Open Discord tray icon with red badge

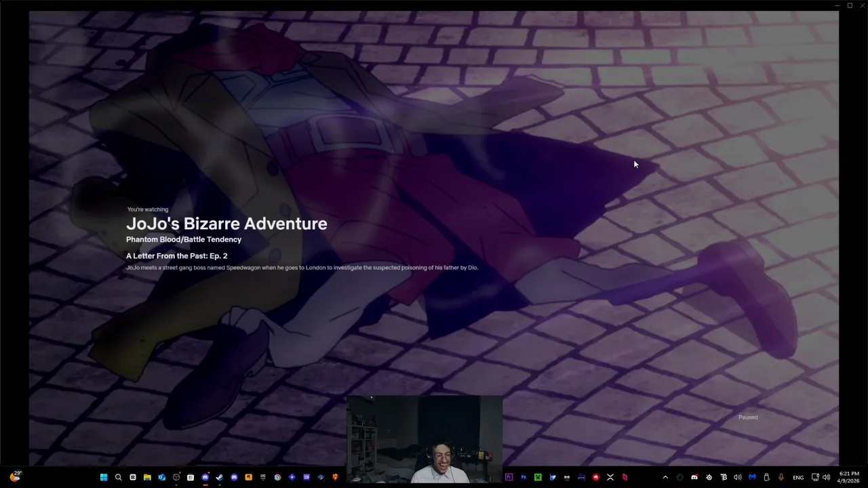click(x=694, y=477)
